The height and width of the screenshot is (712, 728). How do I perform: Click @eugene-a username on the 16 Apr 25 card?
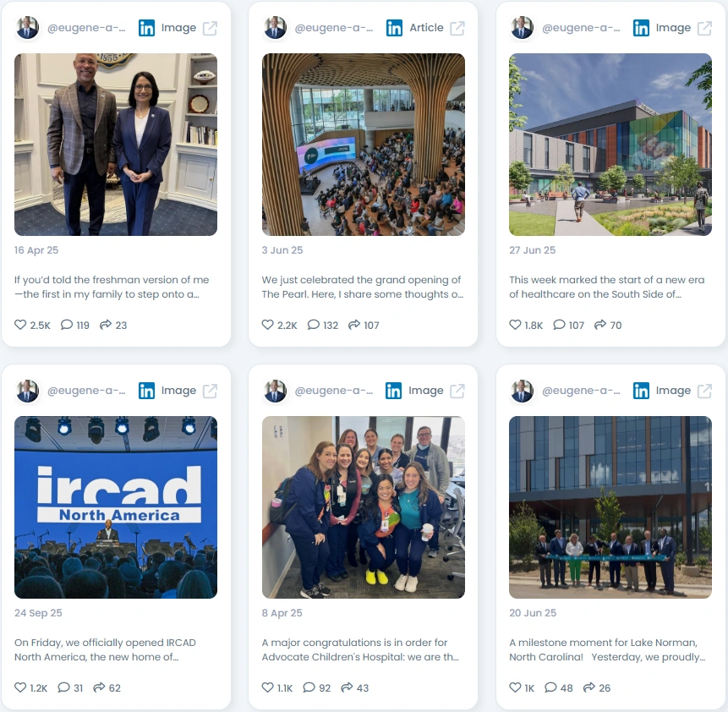[86, 28]
